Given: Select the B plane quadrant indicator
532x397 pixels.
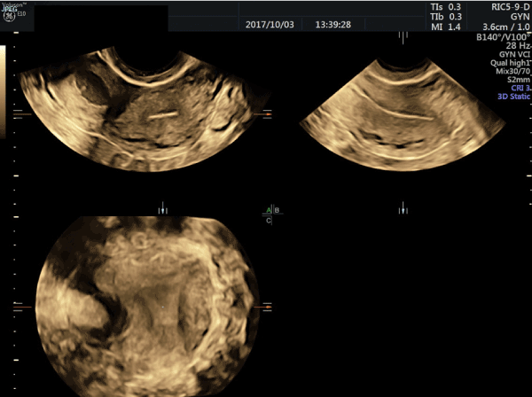Looking at the screenshot, I should tap(277, 210).
